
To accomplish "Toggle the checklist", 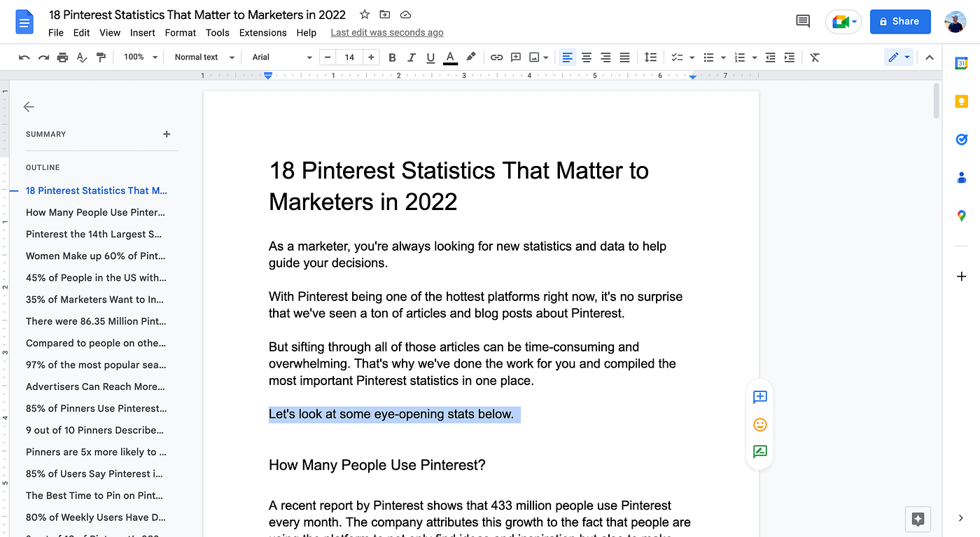I will coord(677,57).
